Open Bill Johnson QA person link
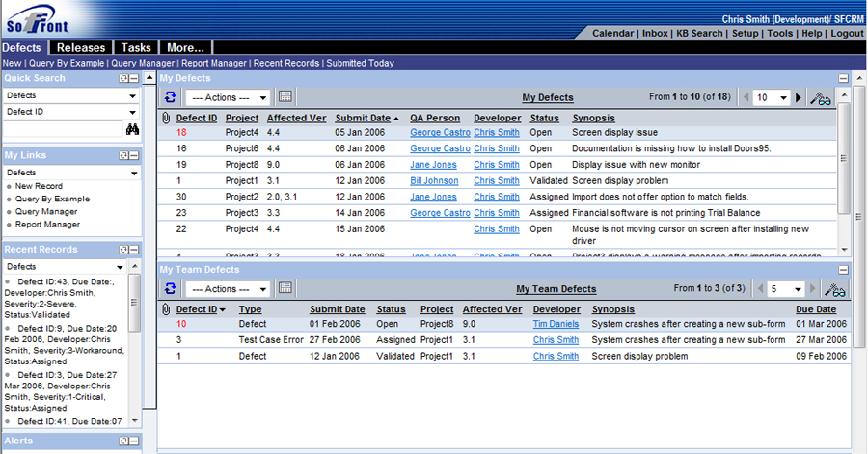 [434, 181]
